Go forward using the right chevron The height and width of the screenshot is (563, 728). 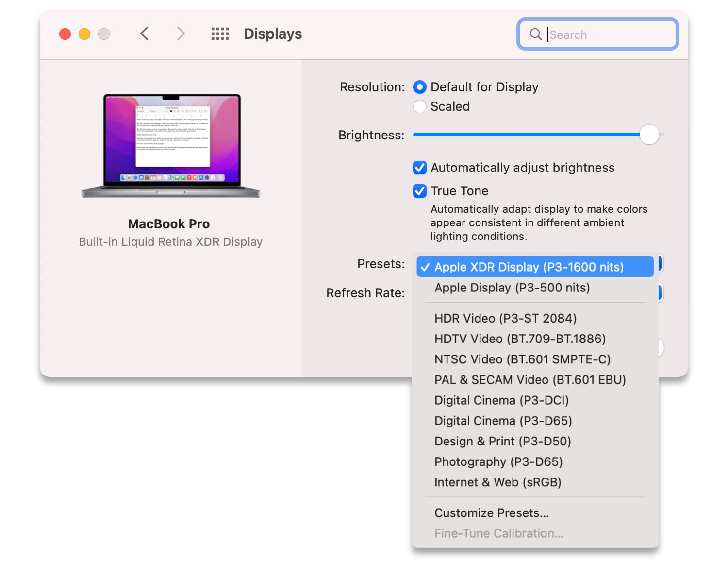click(181, 34)
